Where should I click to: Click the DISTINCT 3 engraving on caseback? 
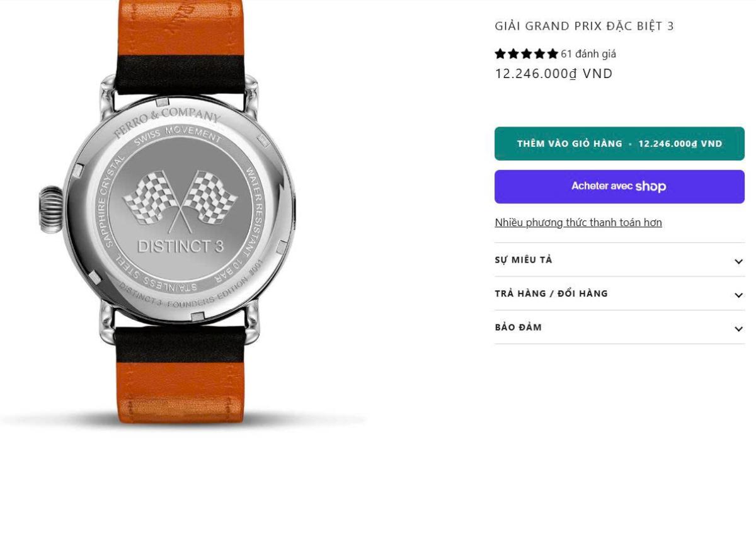(180, 246)
